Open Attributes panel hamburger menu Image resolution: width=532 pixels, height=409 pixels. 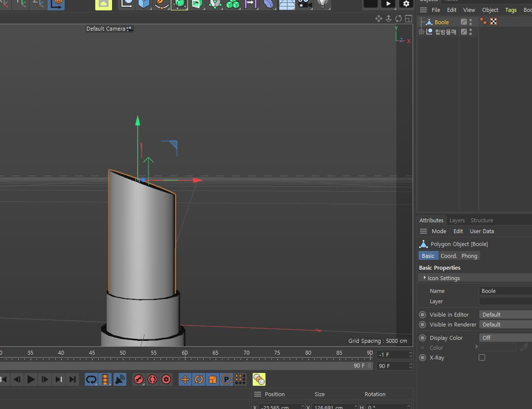coord(423,231)
